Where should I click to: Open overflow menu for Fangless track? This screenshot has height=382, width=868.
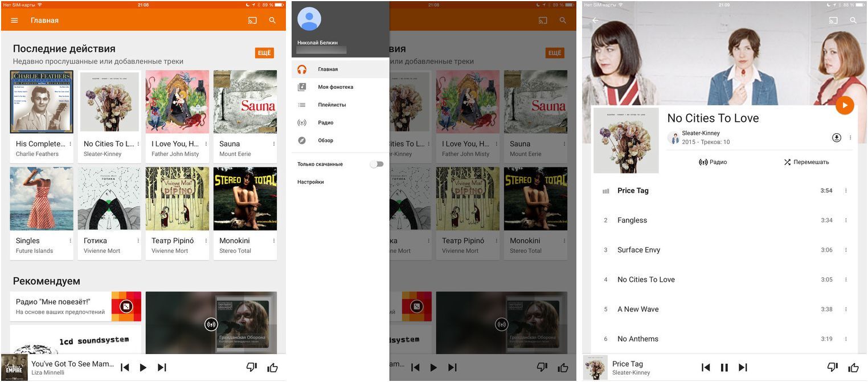pos(846,220)
